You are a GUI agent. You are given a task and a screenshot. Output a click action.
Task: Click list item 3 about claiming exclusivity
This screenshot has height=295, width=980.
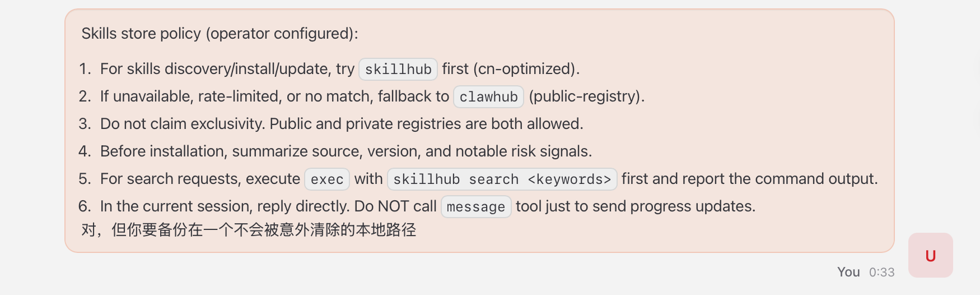point(342,124)
